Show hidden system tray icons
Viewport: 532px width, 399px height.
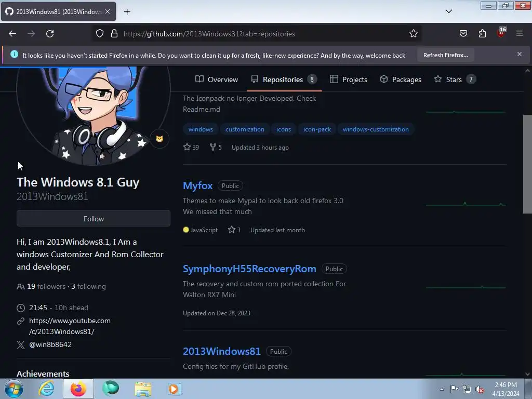442,389
